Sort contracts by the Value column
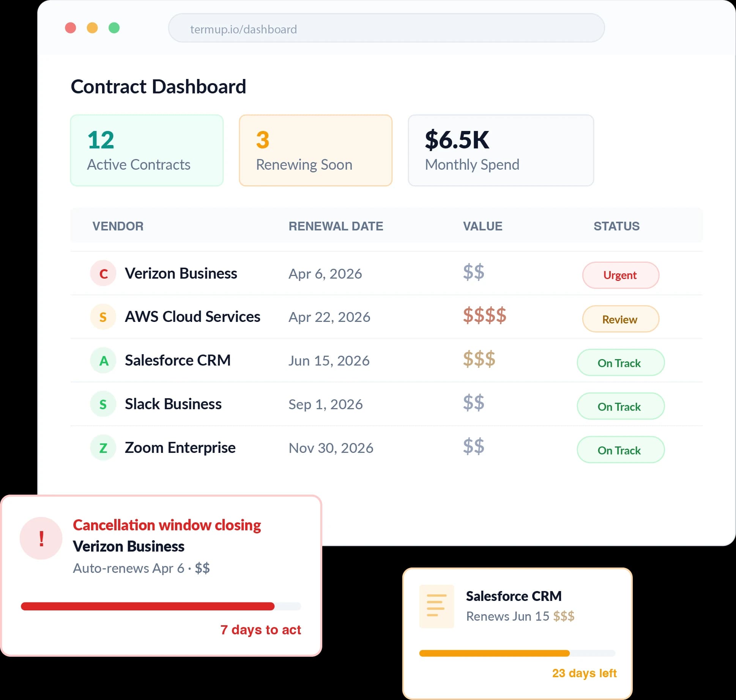 pyautogui.click(x=482, y=225)
